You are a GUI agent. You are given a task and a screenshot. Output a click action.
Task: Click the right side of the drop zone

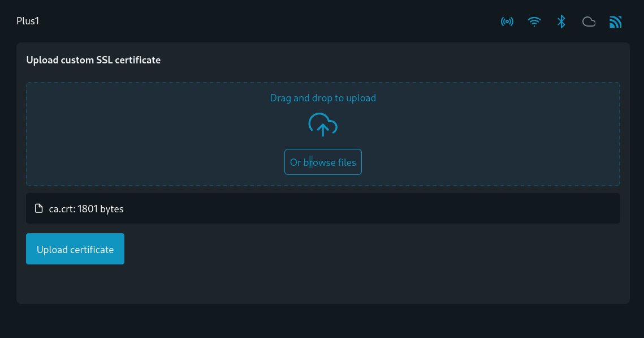[x=493, y=134]
